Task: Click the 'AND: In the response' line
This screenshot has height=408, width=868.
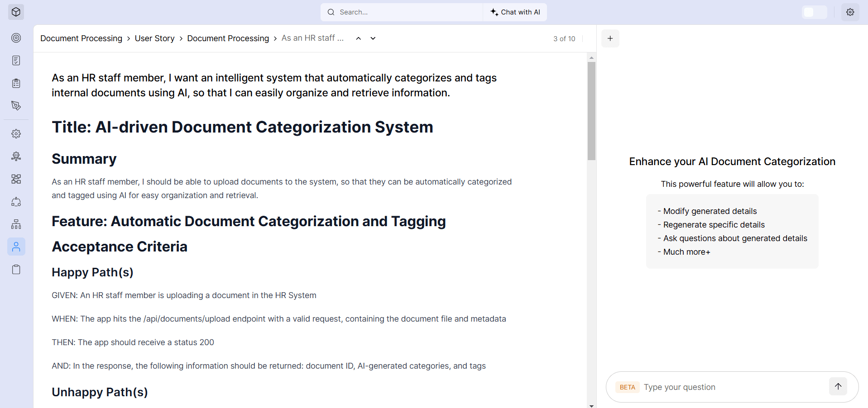Action: (269, 366)
